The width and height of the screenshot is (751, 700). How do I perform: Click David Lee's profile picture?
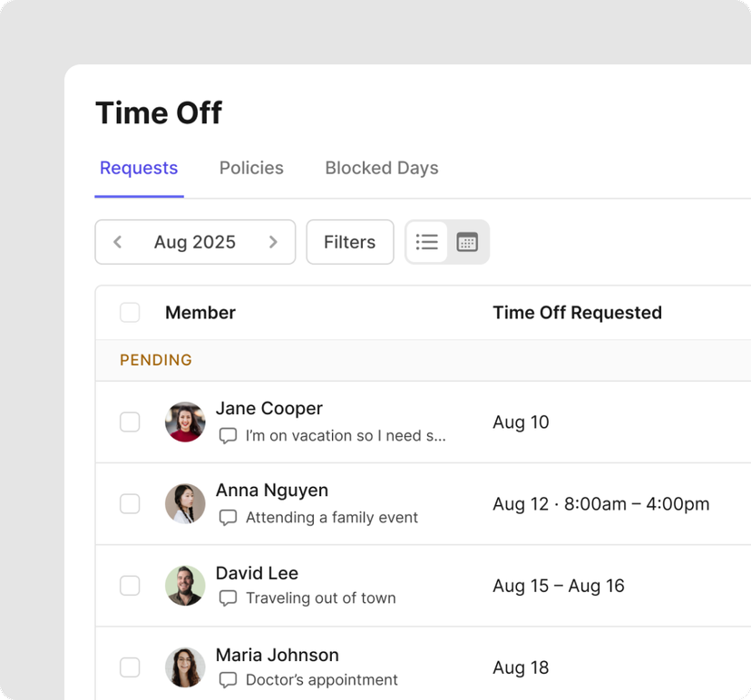click(x=185, y=586)
